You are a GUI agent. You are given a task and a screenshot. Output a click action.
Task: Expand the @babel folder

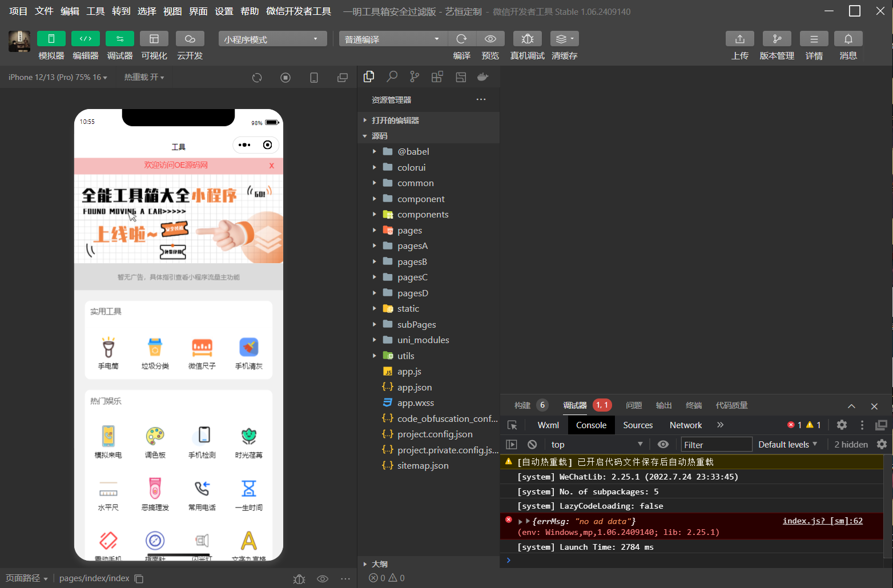pyautogui.click(x=428, y=151)
